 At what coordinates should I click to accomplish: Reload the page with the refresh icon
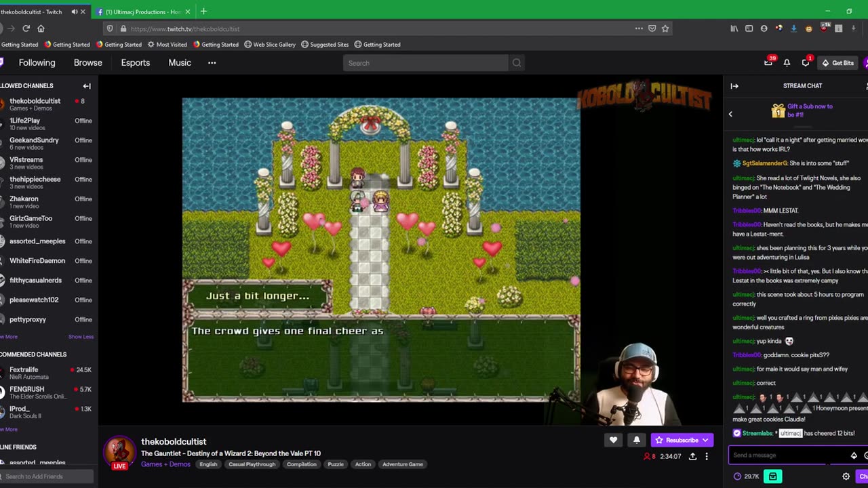click(x=26, y=28)
